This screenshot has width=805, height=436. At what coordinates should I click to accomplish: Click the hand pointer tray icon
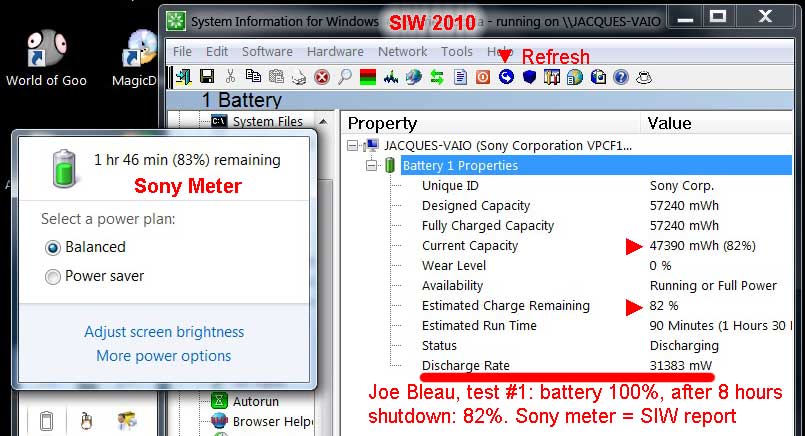86,421
